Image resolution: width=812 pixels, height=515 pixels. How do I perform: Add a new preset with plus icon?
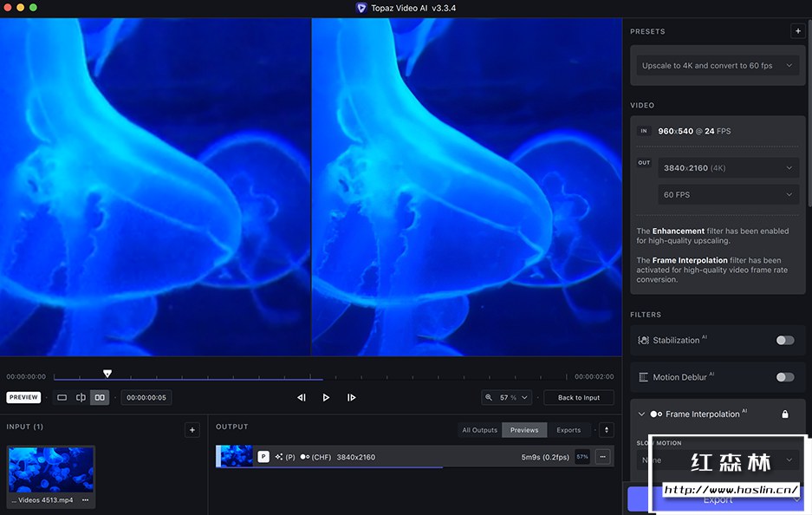797,31
